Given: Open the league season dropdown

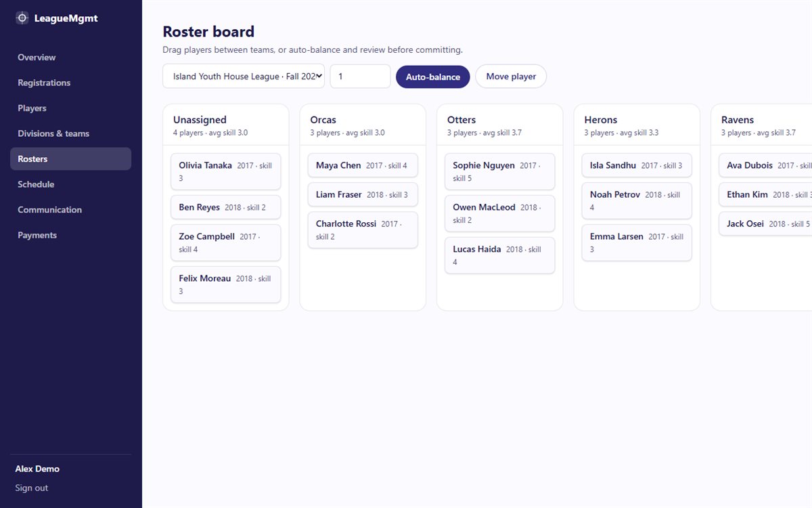Looking at the screenshot, I should tap(244, 77).
